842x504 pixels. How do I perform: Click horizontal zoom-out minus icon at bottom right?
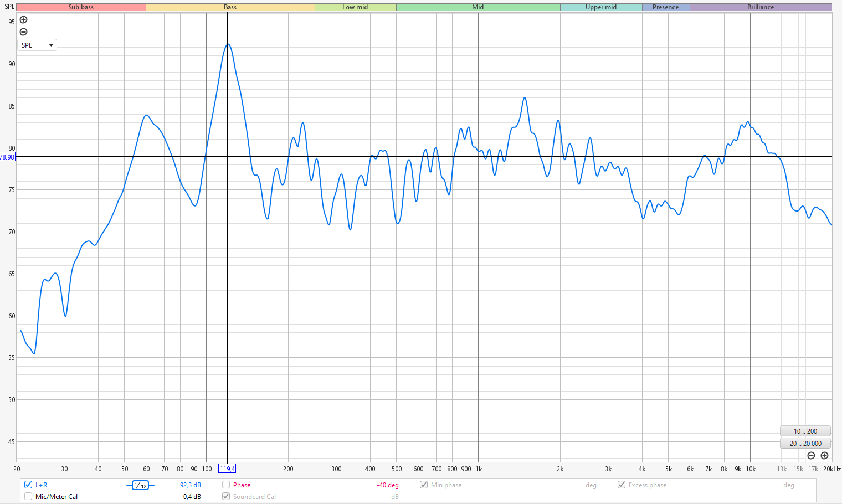(x=811, y=455)
